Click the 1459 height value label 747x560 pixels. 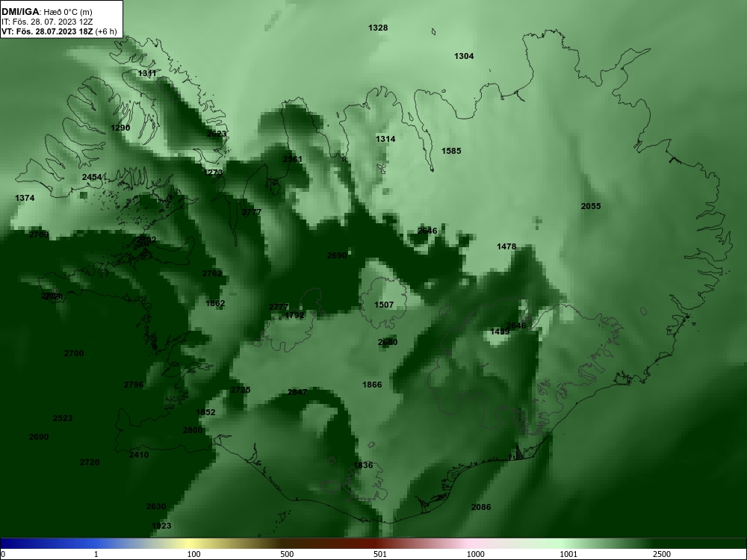pos(500,332)
